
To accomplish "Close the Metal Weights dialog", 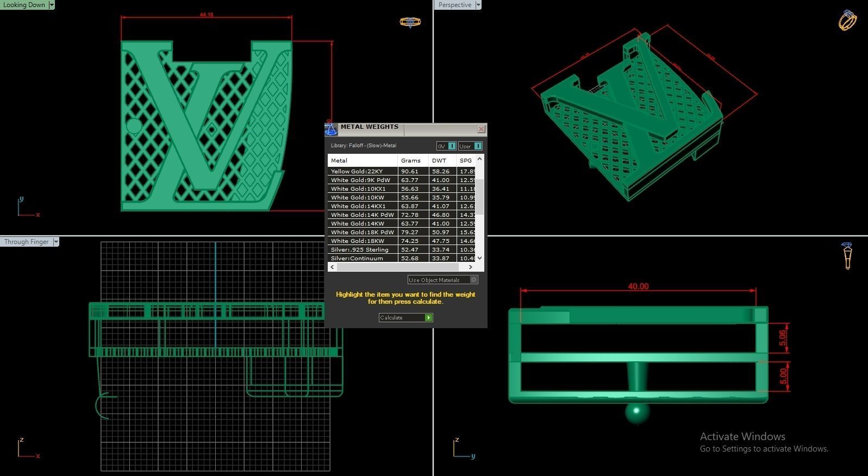I will (x=481, y=129).
